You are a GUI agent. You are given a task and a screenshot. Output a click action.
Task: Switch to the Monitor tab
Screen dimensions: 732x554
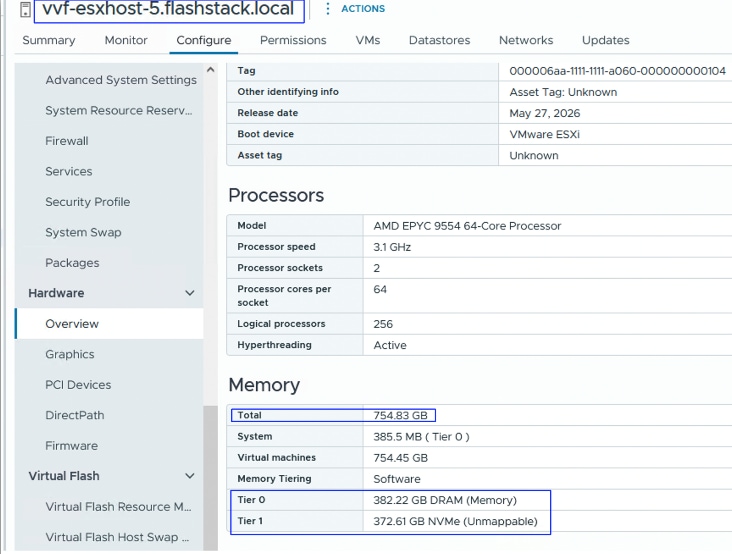[126, 40]
